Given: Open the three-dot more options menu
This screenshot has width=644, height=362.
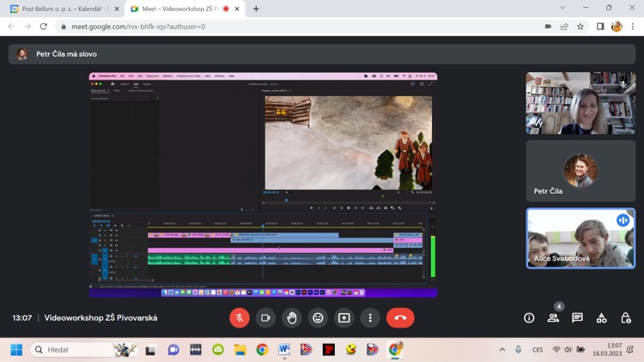Looking at the screenshot, I should [370, 318].
